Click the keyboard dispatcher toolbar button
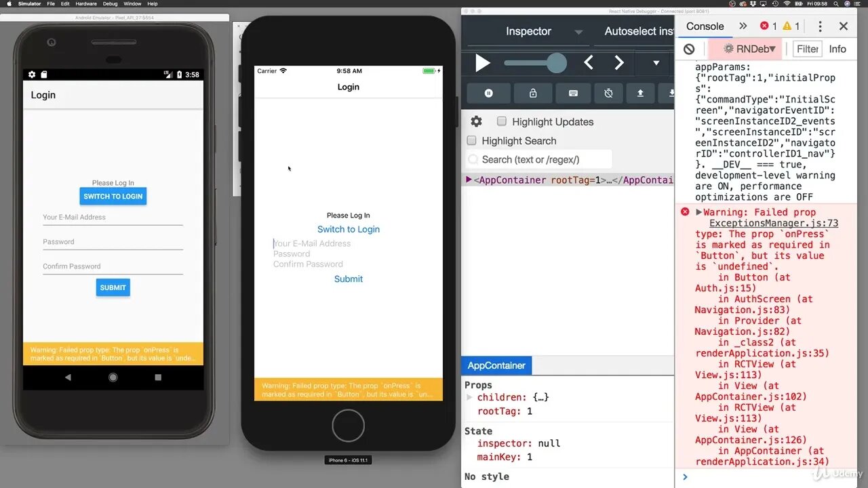 573,94
